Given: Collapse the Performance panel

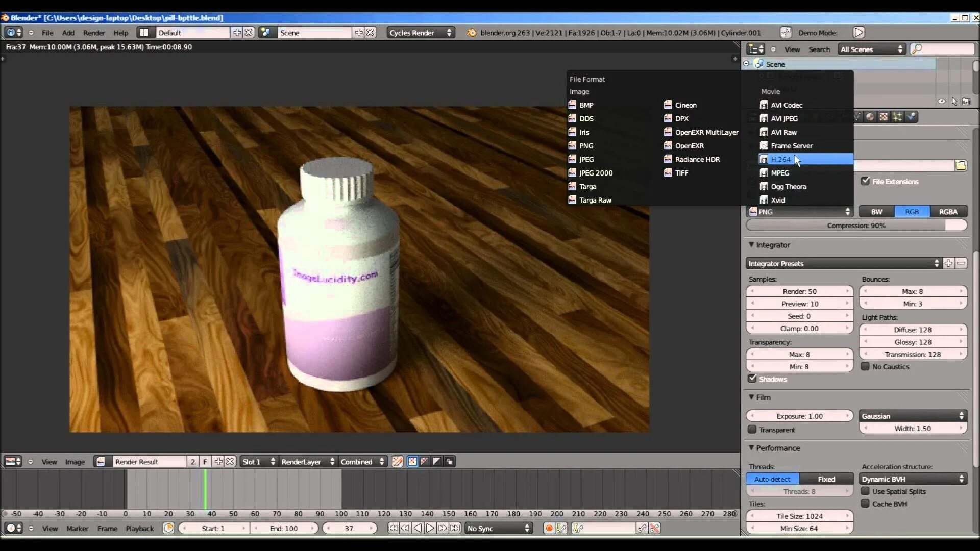Looking at the screenshot, I should click(751, 448).
